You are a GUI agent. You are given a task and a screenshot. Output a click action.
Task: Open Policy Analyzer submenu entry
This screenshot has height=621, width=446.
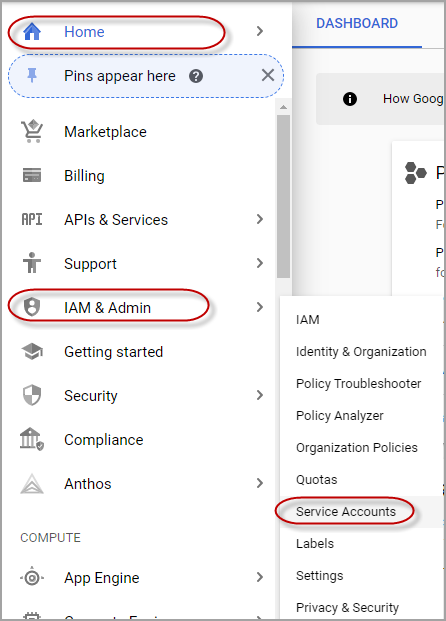coord(339,415)
